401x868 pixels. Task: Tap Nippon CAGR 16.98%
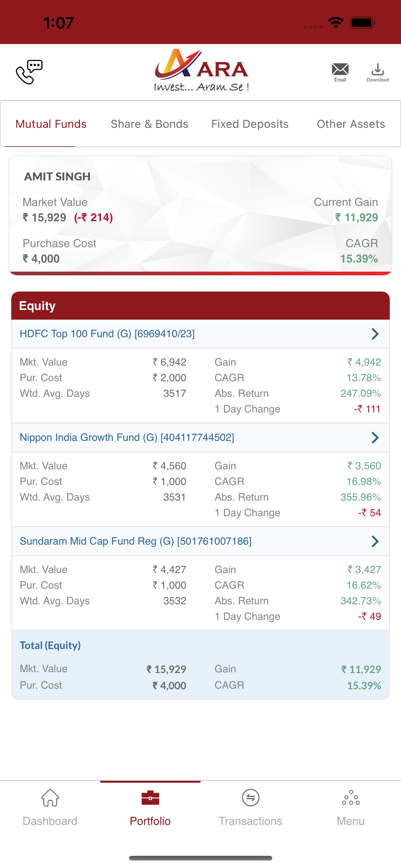tap(364, 481)
